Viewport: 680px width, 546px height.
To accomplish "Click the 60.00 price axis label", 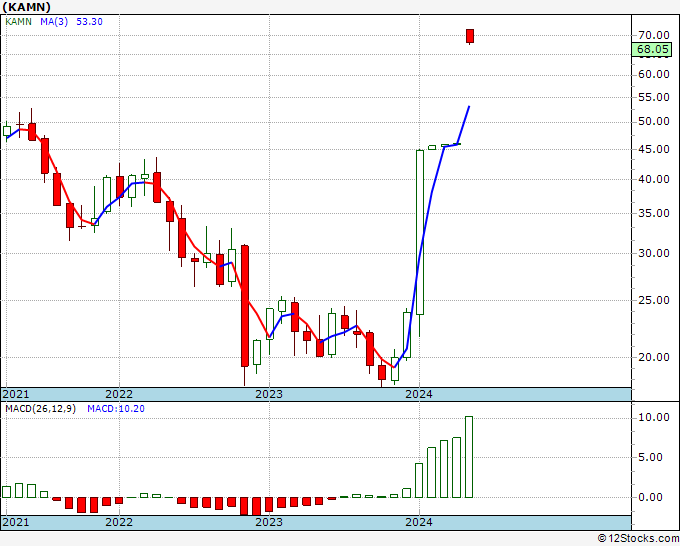I will pyautogui.click(x=654, y=75).
